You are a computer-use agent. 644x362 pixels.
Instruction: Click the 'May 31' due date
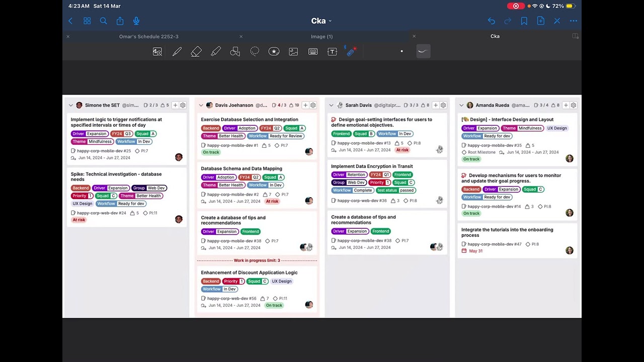[x=475, y=251]
